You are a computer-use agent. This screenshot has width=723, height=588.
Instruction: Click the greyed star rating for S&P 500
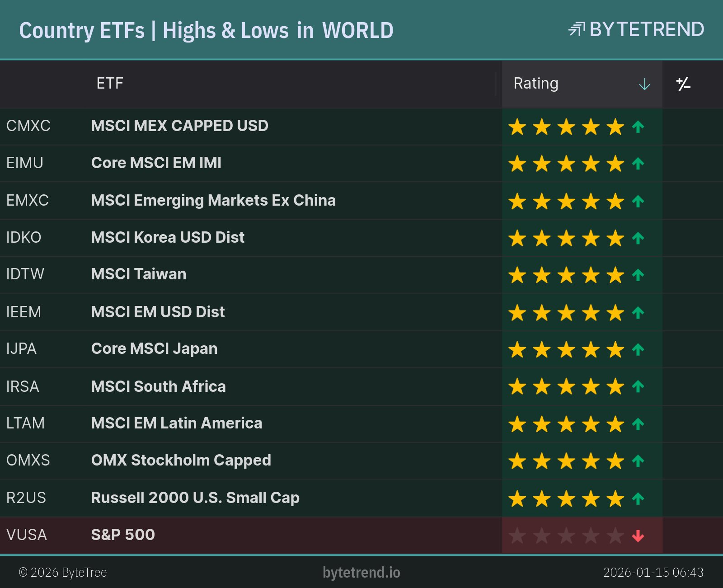(x=566, y=536)
